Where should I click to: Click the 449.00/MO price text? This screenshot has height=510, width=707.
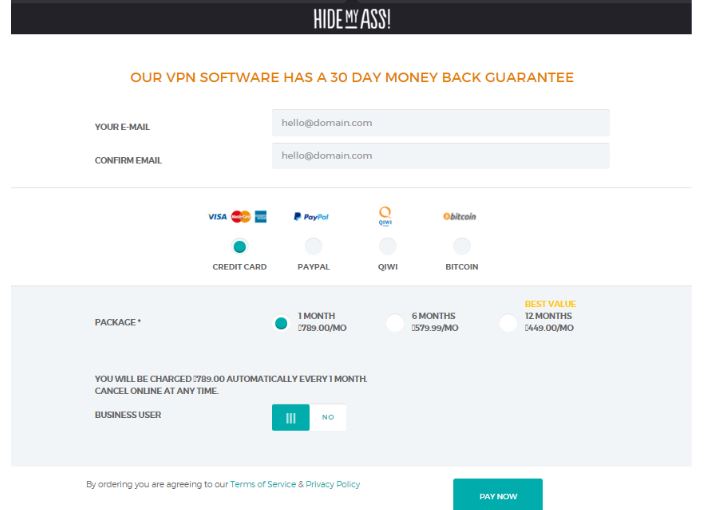549,328
